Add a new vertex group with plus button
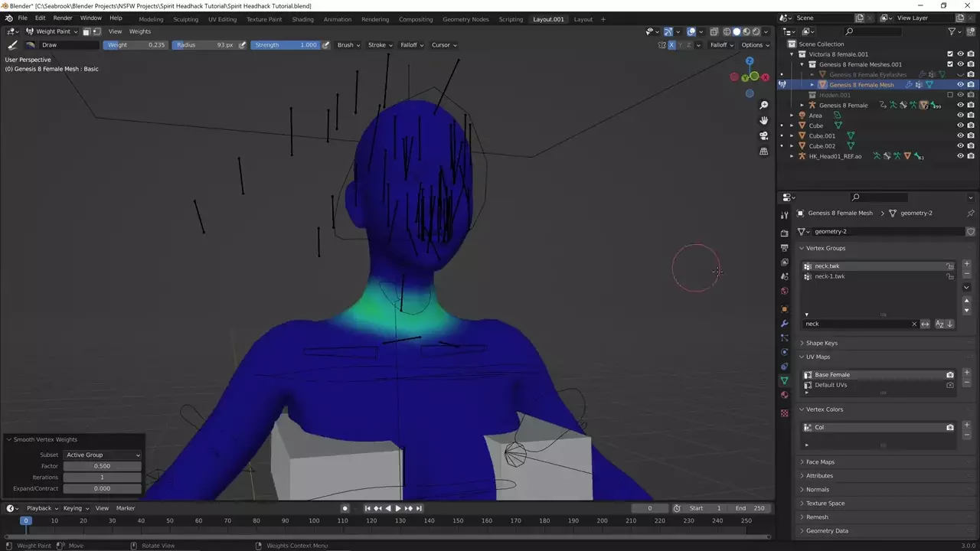 966,264
